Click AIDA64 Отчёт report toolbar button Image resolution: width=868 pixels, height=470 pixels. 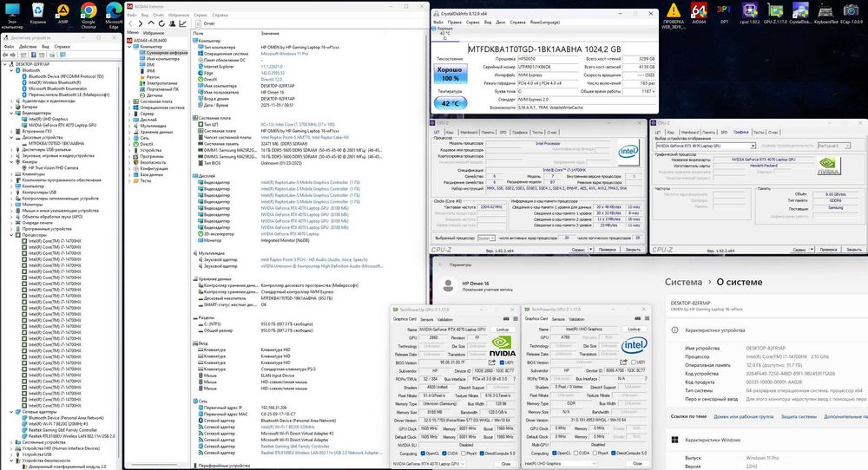(x=206, y=23)
